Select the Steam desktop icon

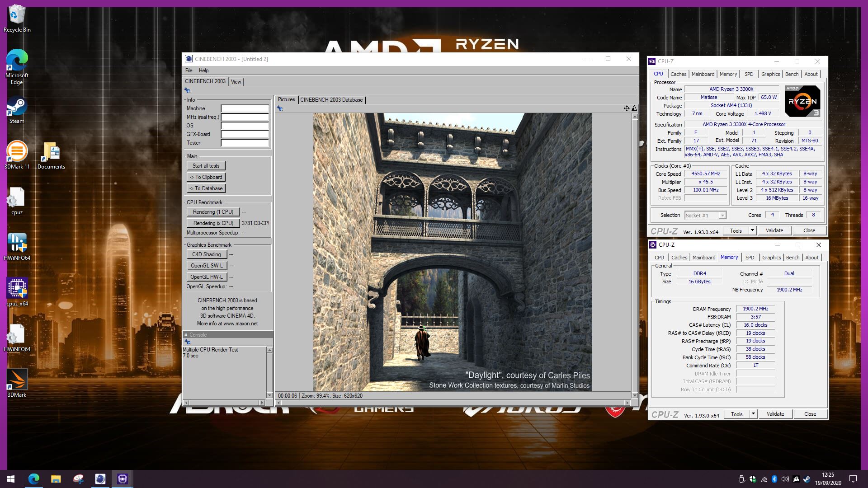[17, 110]
